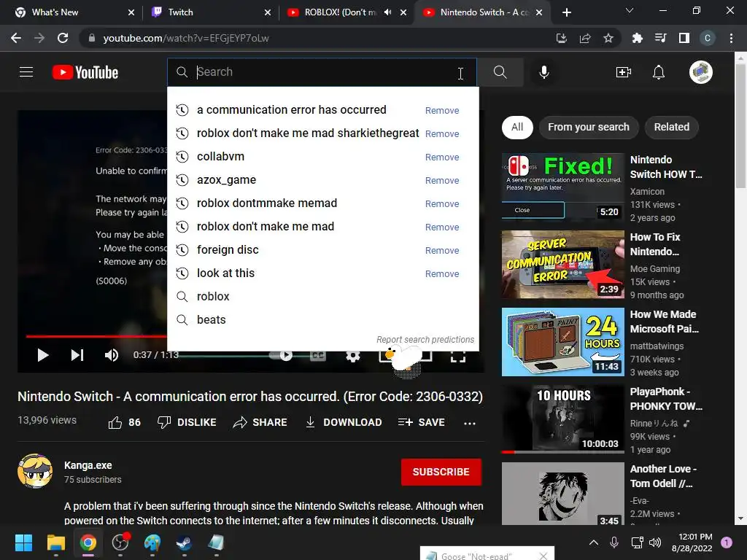Skip to the next video
Viewport: 747px width, 560px height.
77,355
